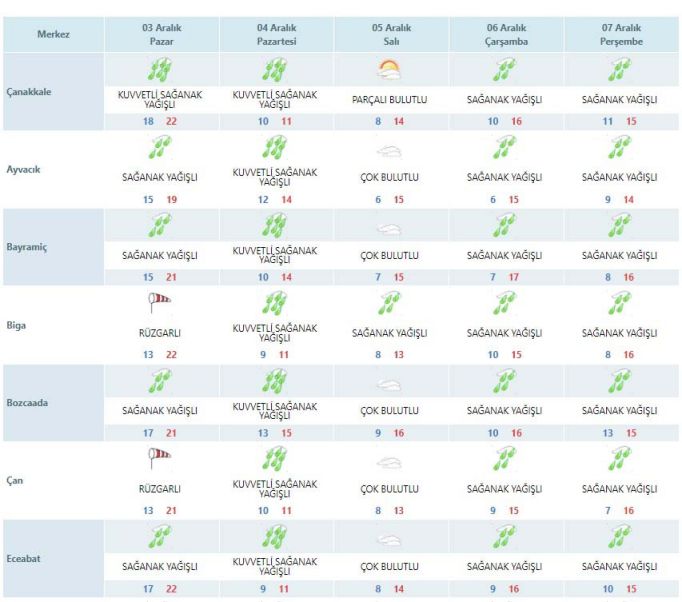Click Bayramiç rain icon for 06 Aralık
Viewport: 682px width, 602px height.
[505, 225]
